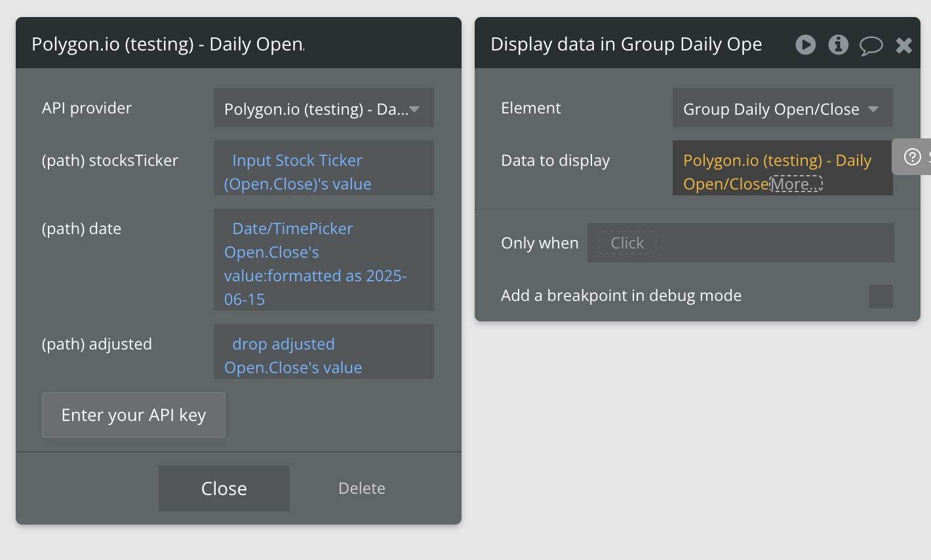Expand the Element Group Daily Open/Close dropdown
Screen dimensions: 931x560
(x=782, y=108)
